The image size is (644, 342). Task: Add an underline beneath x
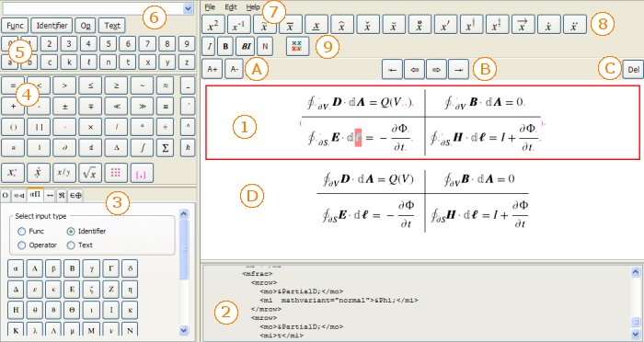[x=316, y=25]
